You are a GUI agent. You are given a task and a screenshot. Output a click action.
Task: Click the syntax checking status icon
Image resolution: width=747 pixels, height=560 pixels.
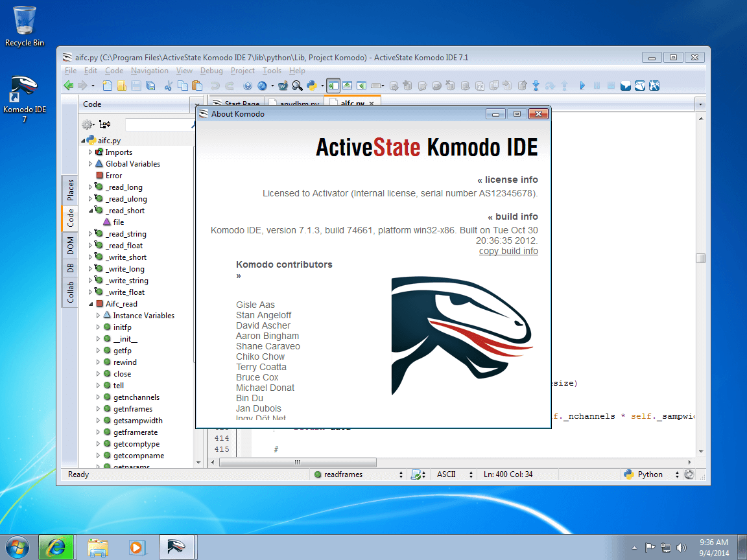pyautogui.click(x=418, y=474)
